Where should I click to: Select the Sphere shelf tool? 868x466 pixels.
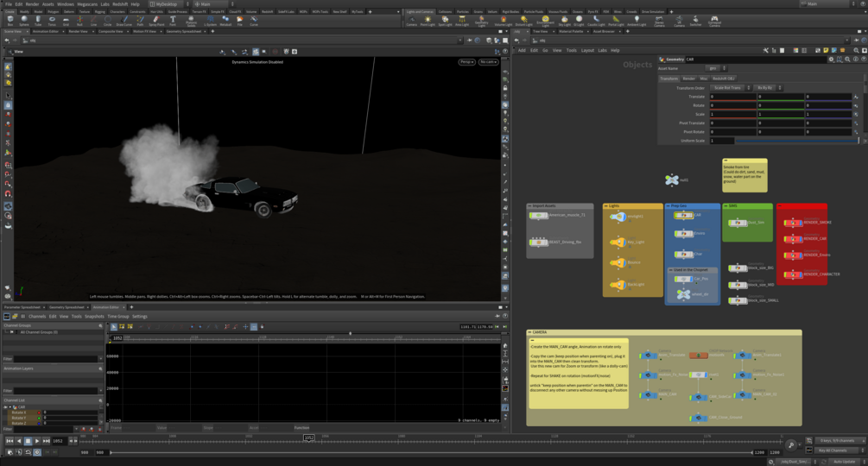click(x=23, y=20)
